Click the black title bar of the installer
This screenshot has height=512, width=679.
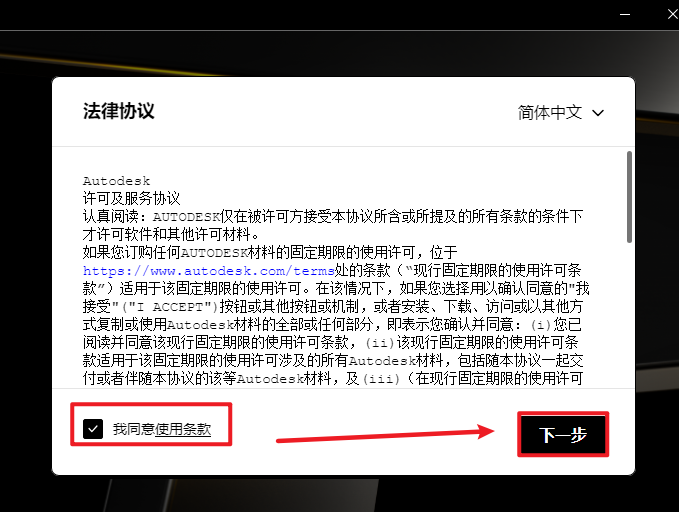300,14
